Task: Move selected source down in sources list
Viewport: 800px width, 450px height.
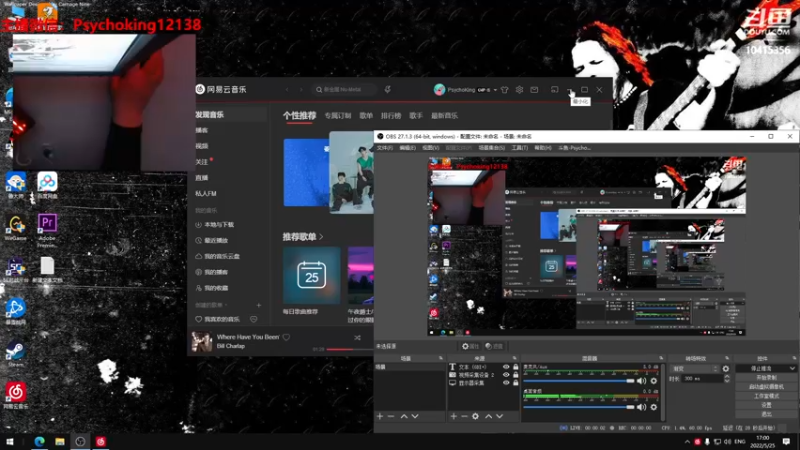Action: [499, 416]
